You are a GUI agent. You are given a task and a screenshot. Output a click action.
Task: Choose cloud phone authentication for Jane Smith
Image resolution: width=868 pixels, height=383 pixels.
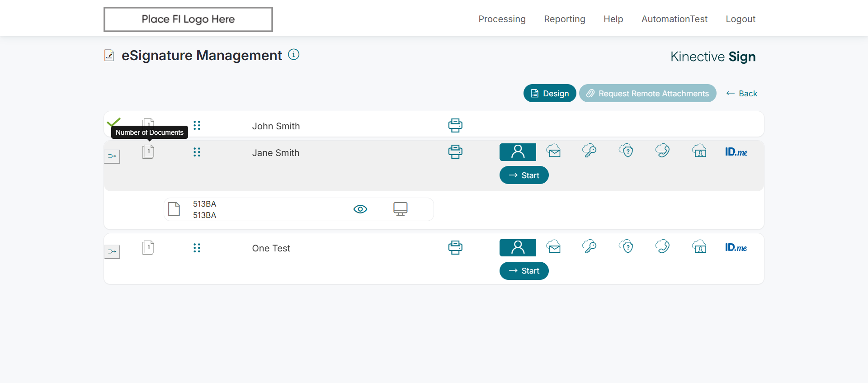(x=662, y=151)
